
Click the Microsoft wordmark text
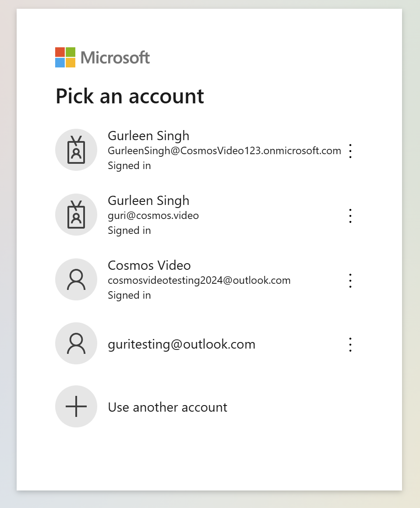(115, 58)
